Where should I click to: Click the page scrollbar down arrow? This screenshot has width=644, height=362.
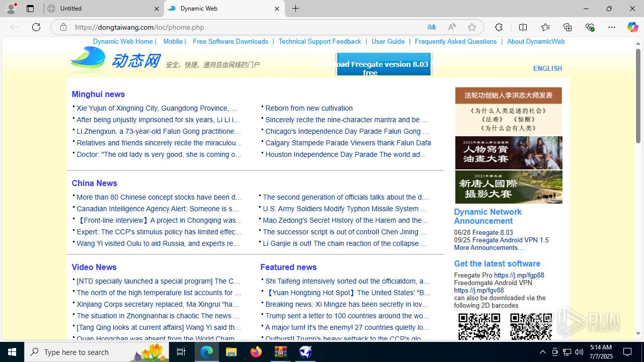click(x=638, y=333)
